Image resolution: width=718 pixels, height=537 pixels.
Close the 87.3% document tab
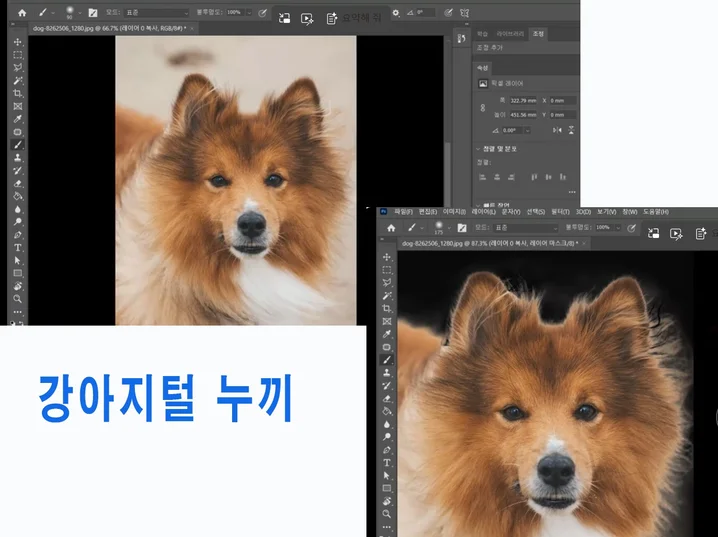584,244
